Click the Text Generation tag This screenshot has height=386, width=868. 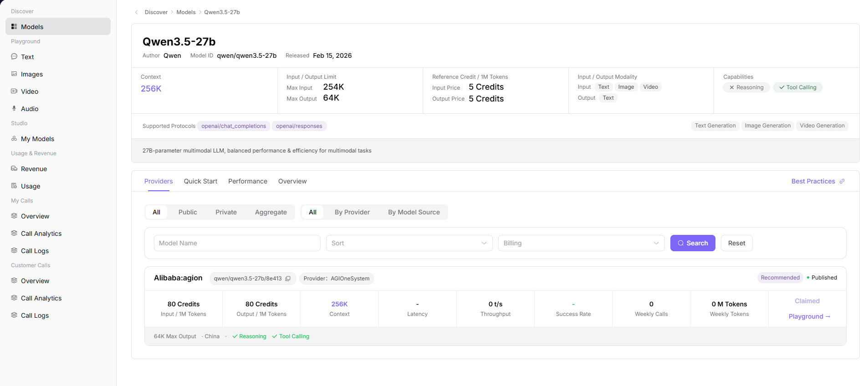click(x=715, y=126)
